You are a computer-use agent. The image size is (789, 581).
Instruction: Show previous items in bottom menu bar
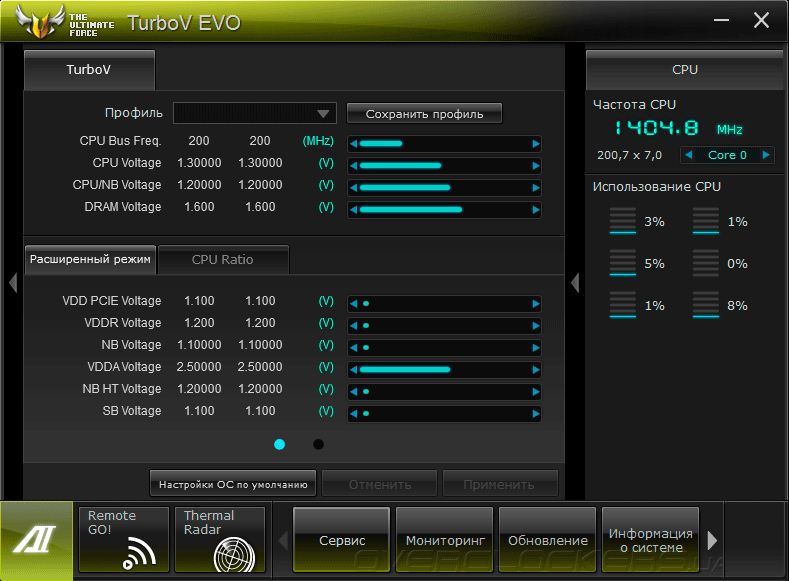tap(283, 540)
